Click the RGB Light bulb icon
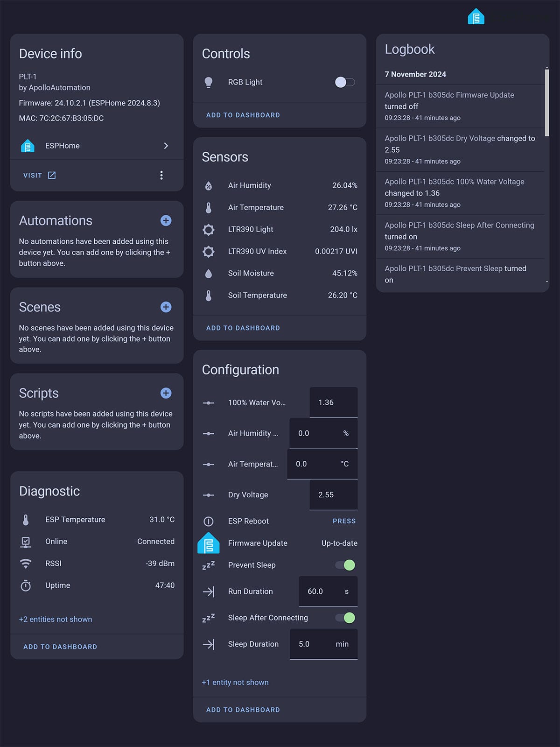 click(x=209, y=82)
